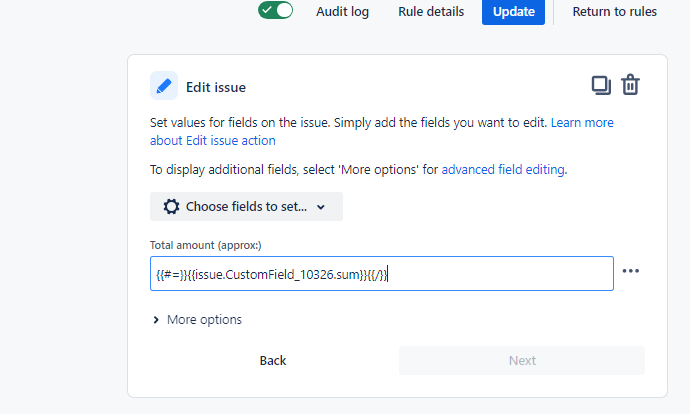
Task: Toggle the rule enabled switch
Action: (275, 11)
